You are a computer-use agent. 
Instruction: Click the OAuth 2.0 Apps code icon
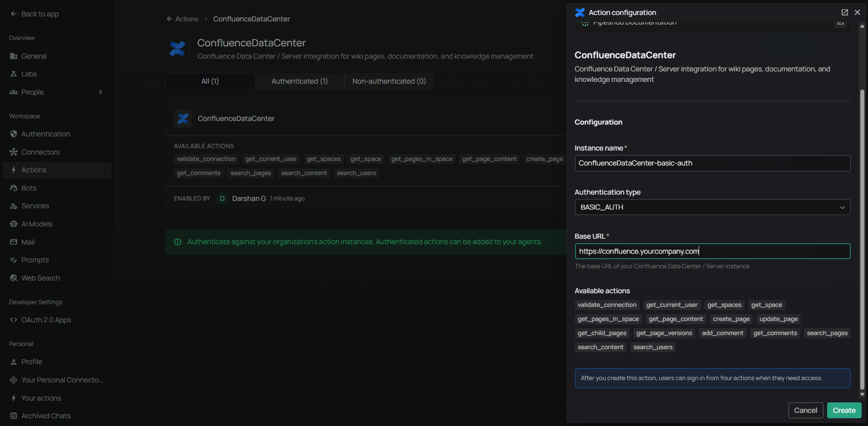coord(14,320)
